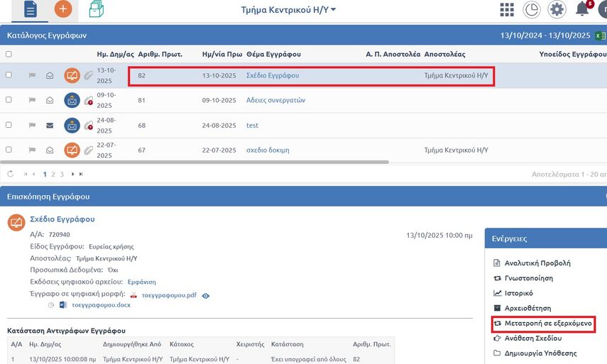Click the Εμφάνιση link for digital file versions
Screen dimensions: 607x364
(161, 282)
